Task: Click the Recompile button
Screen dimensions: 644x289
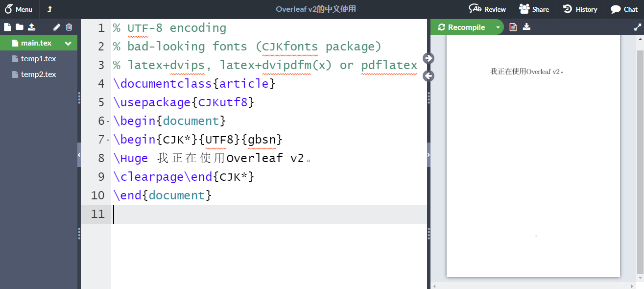Action: point(463,27)
